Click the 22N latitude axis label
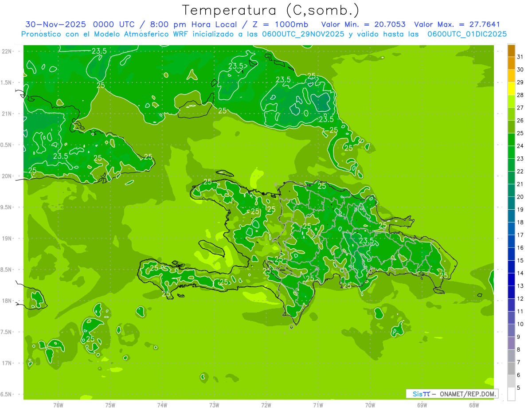 (6, 51)
